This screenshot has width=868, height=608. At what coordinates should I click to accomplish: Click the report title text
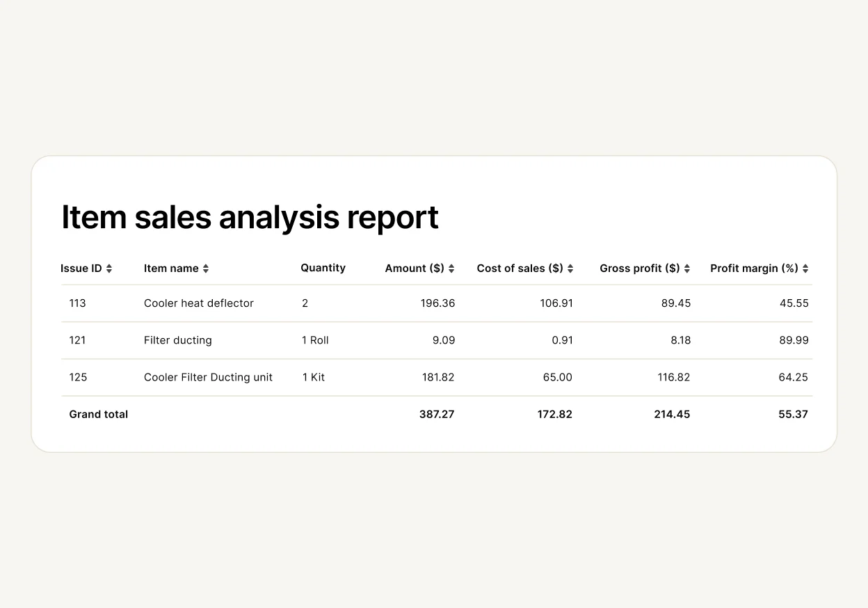click(250, 217)
